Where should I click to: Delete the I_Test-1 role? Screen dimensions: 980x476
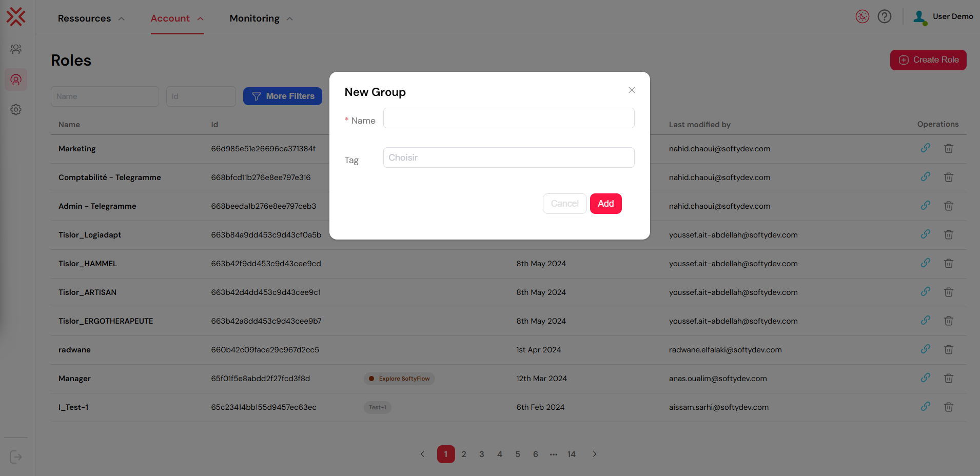949,407
